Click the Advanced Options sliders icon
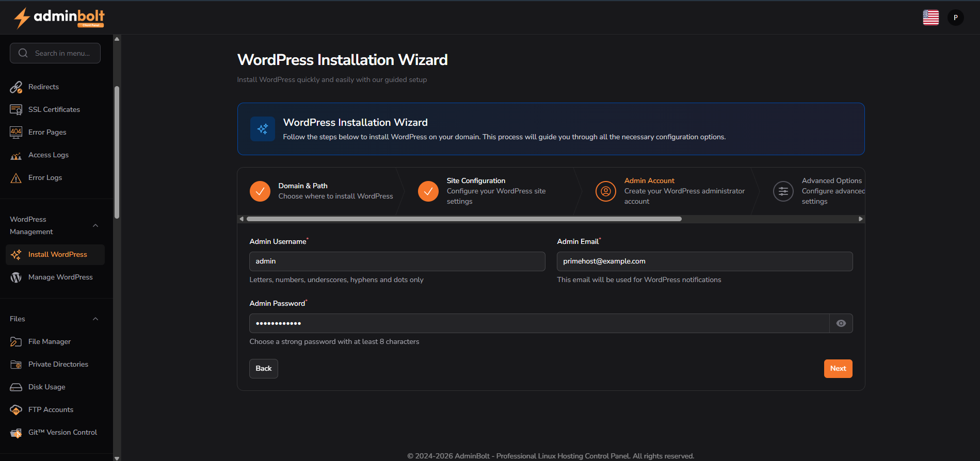The image size is (980, 461). tap(783, 191)
